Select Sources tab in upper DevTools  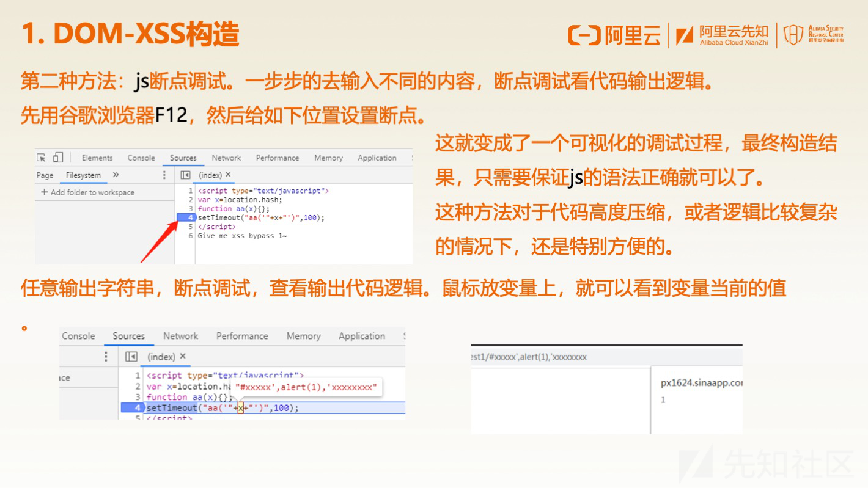[x=183, y=158]
